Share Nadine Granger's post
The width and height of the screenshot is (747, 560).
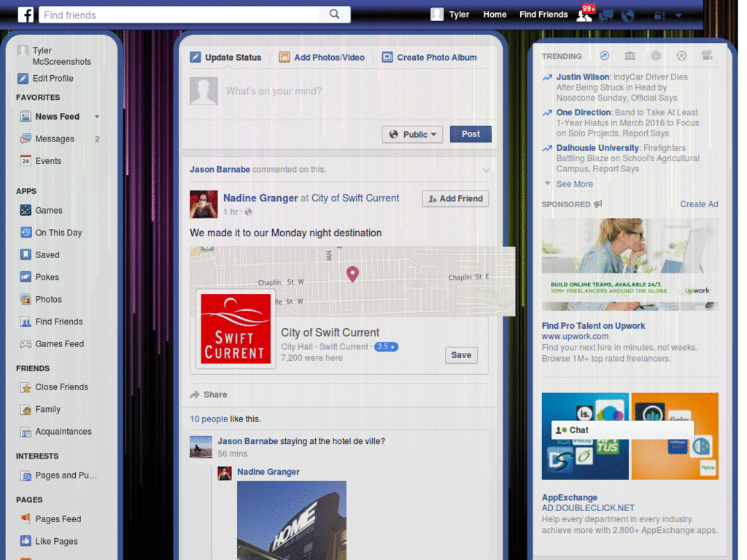coord(209,394)
